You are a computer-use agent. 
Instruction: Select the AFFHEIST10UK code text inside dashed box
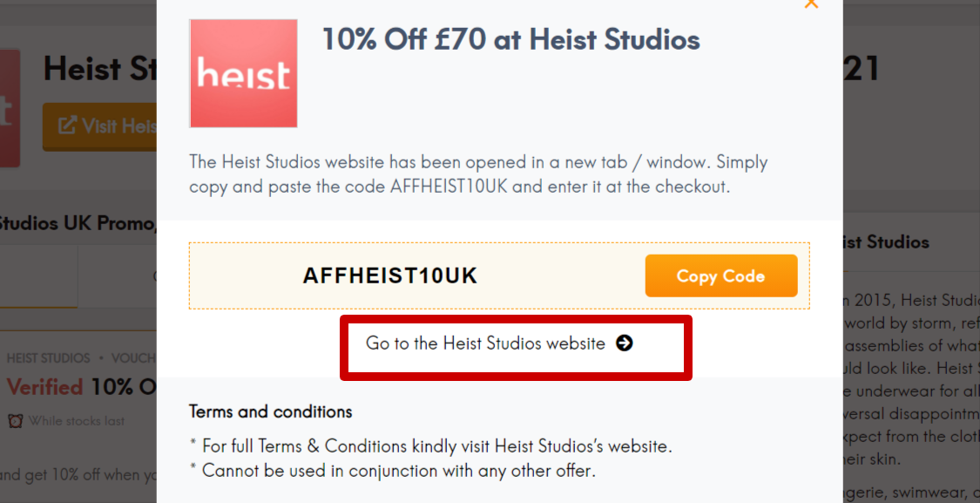pyautogui.click(x=390, y=275)
